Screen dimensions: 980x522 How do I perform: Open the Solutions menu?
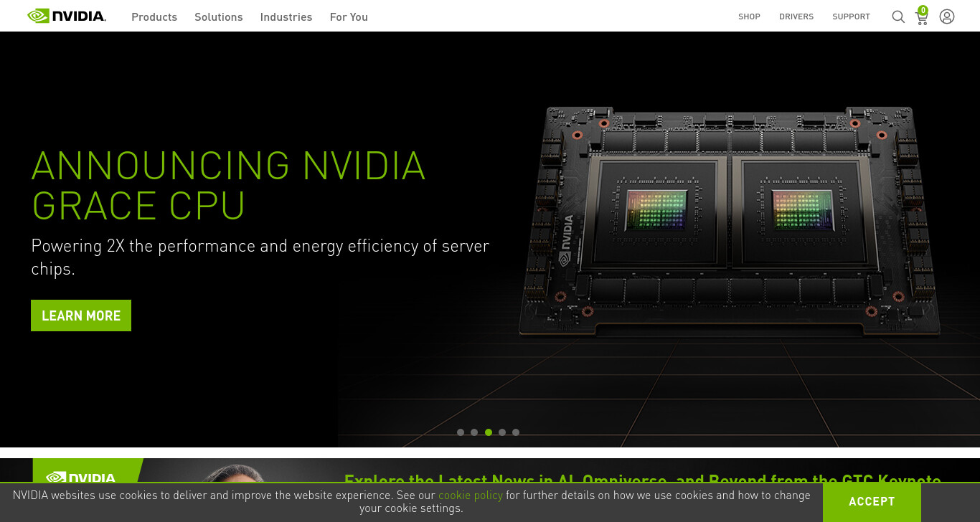point(219,16)
